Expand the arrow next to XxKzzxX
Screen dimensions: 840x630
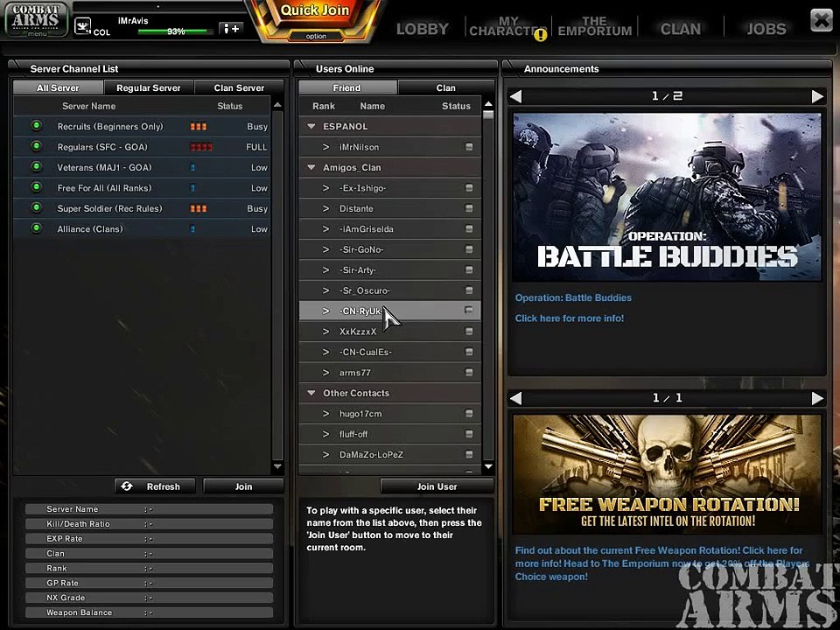pyautogui.click(x=325, y=331)
